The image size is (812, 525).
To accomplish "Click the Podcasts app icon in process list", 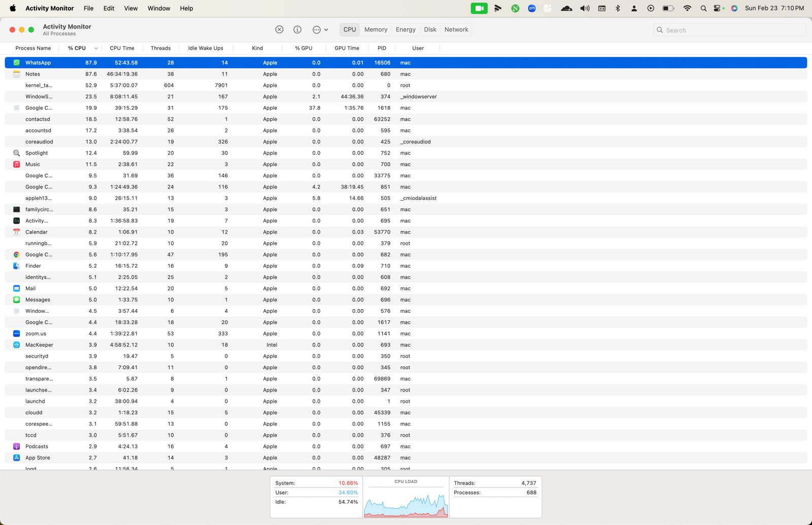I will tap(16, 446).
